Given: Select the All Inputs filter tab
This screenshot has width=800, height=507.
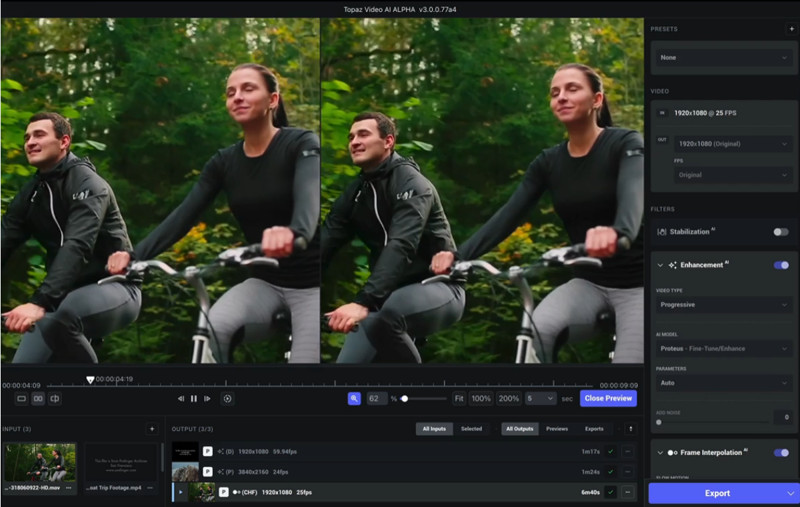Looking at the screenshot, I should pos(434,429).
